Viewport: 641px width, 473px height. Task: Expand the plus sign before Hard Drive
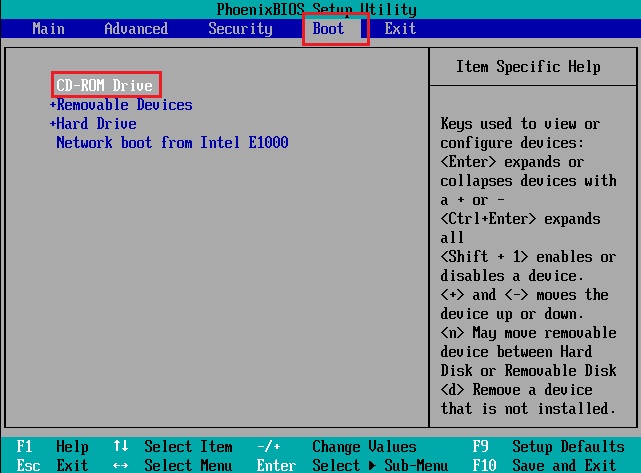[x=52, y=123]
